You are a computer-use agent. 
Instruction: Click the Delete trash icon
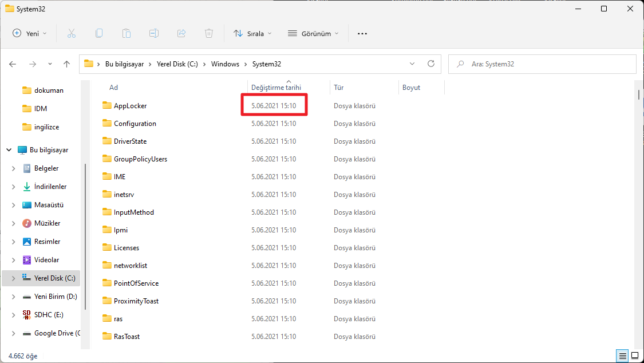[x=209, y=34]
